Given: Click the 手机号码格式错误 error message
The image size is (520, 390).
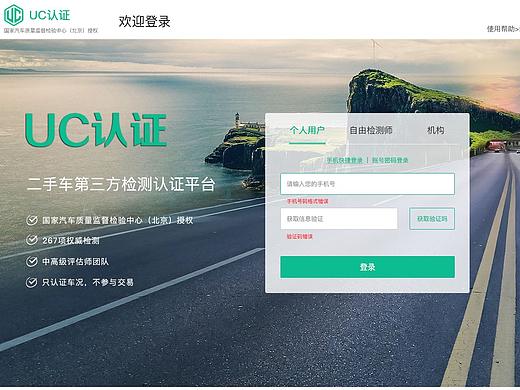Looking at the screenshot, I should point(308,201).
